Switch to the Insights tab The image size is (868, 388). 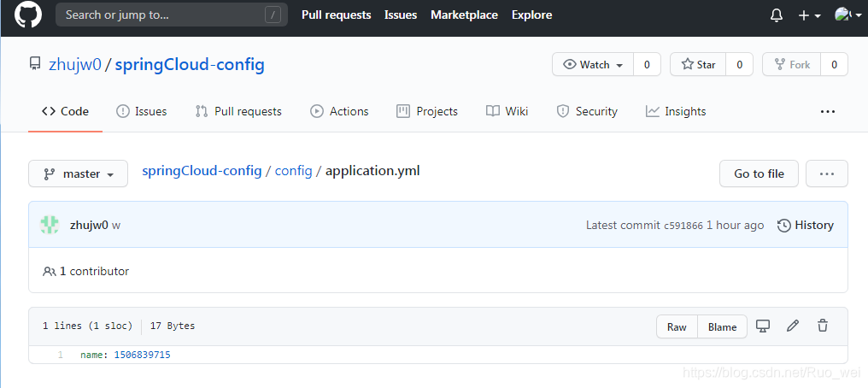point(676,111)
